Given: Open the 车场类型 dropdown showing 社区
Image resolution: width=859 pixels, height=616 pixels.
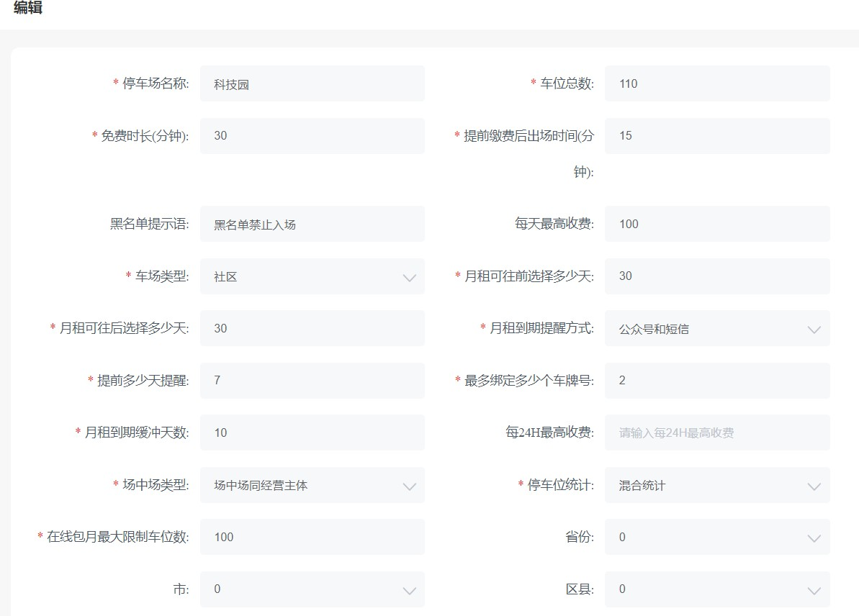Looking at the screenshot, I should pyautogui.click(x=312, y=276).
